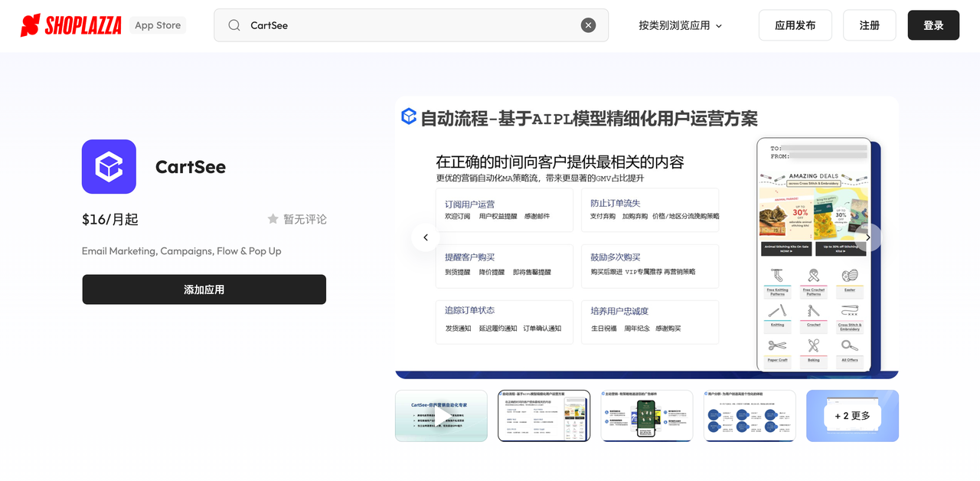This screenshot has height=481, width=980.
Task: Click the 注册 sign-up button
Action: tap(869, 25)
